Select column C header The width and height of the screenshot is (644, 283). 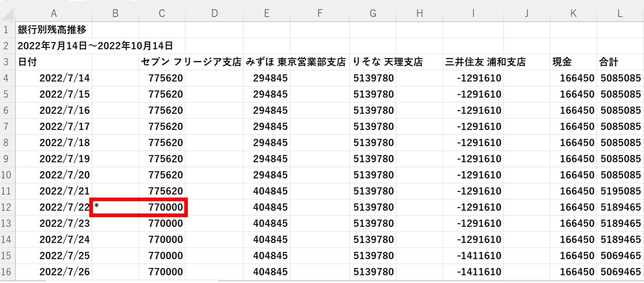162,13
